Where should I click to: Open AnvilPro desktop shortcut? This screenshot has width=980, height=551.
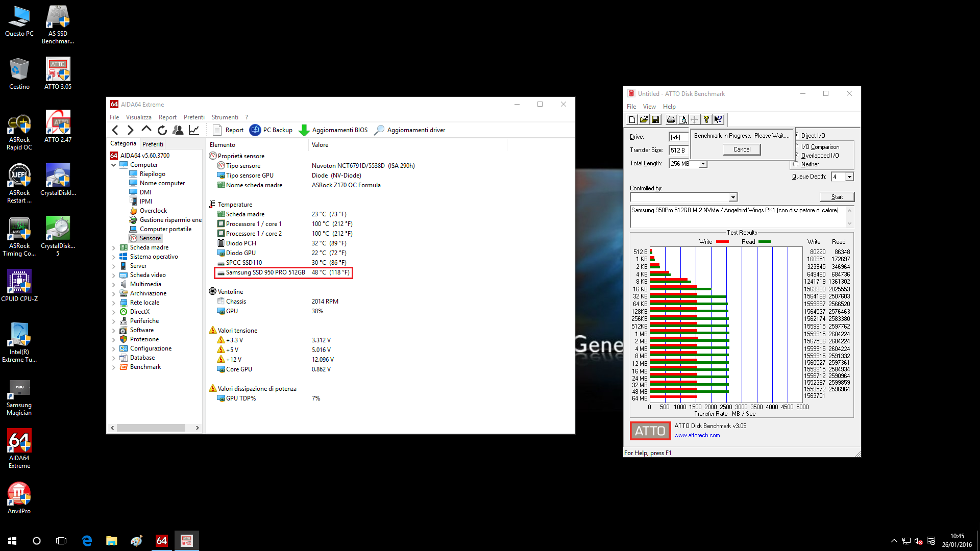19,498
